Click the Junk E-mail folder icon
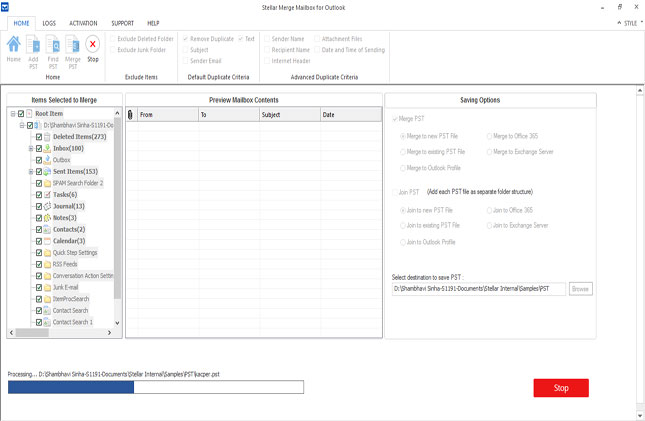Screen dimensions: 645x421 [x=48, y=287]
